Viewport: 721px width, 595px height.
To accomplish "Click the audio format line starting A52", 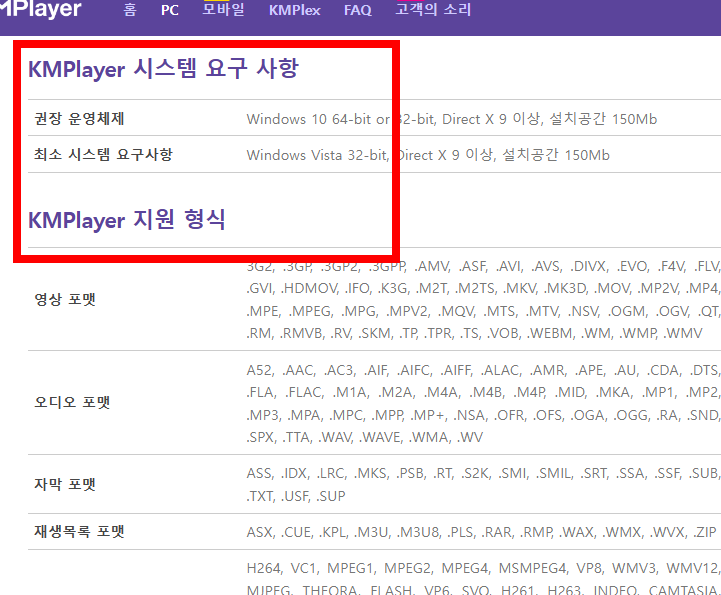I will tap(484, 370).
